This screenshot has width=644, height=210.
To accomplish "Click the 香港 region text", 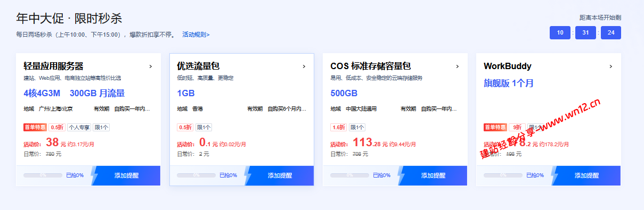I will (198, 109).
